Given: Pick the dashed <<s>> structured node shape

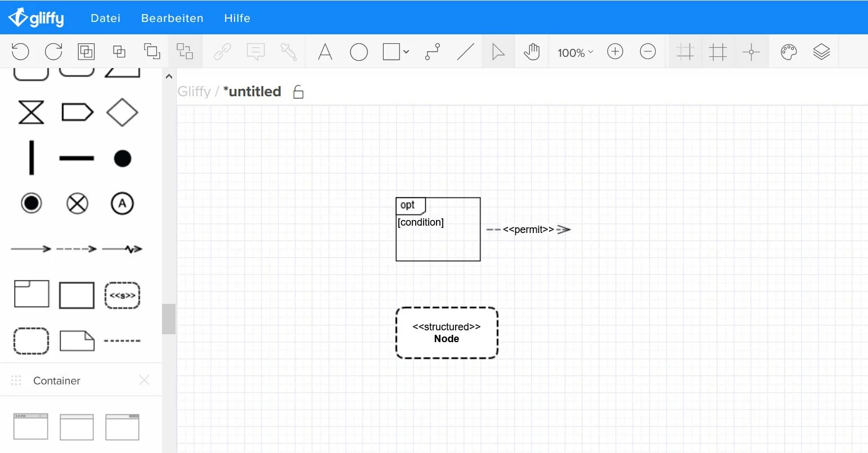Looking at the screenshot, I should click(122, 295).
